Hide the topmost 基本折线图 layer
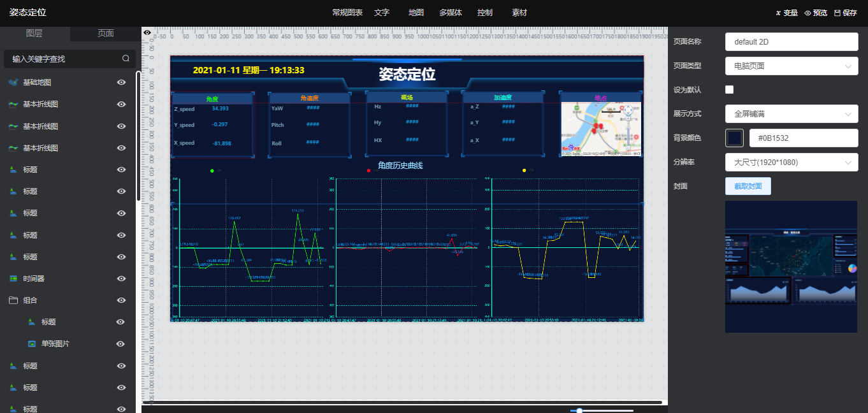 (x=121, y=104)
